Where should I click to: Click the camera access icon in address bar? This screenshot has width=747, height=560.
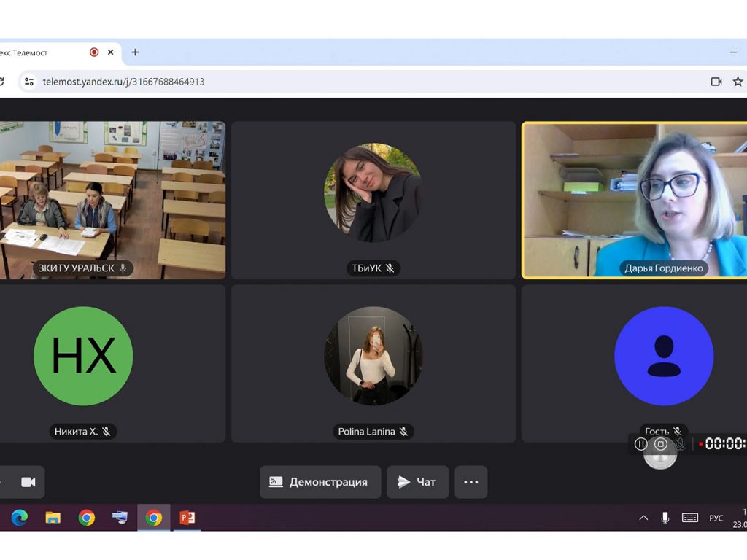pos(716,82)
